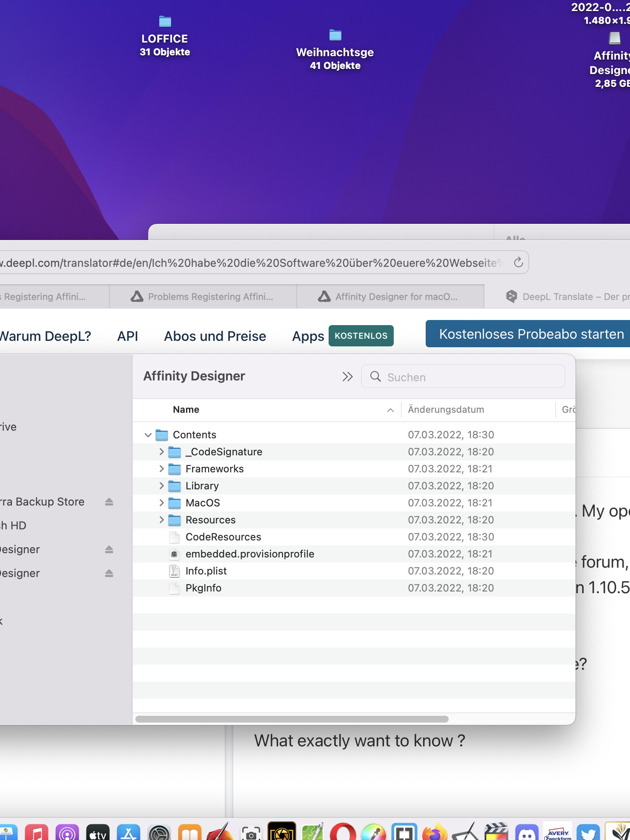Launch the Screenshot camera app in Dock
This screenshot has width=630, height=840.
coord(251,832)
